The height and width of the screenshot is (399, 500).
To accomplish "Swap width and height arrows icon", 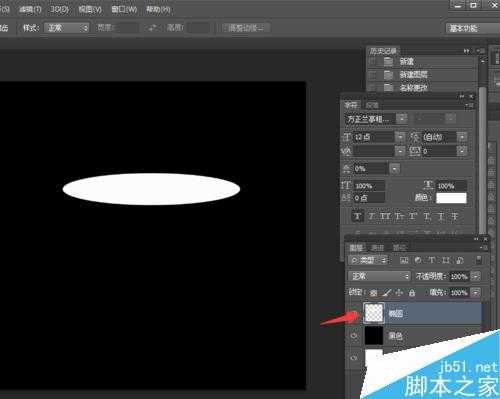I will pos(152,28).
